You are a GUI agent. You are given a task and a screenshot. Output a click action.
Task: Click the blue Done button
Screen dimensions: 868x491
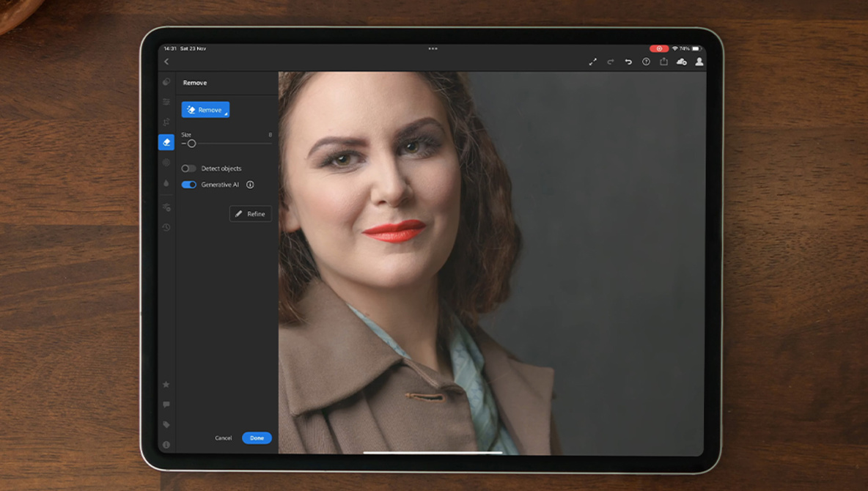click(257, 438)
